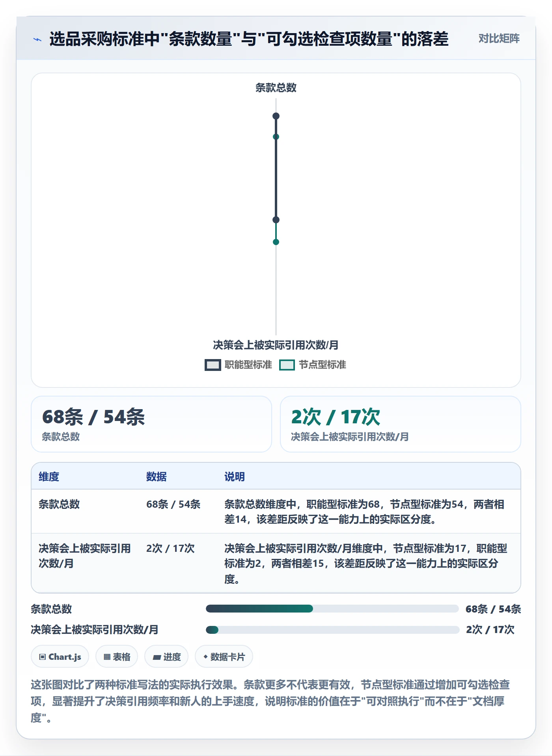Click the 决策会上被实际引用次数/月 progress bar

[x=332, y=629]
